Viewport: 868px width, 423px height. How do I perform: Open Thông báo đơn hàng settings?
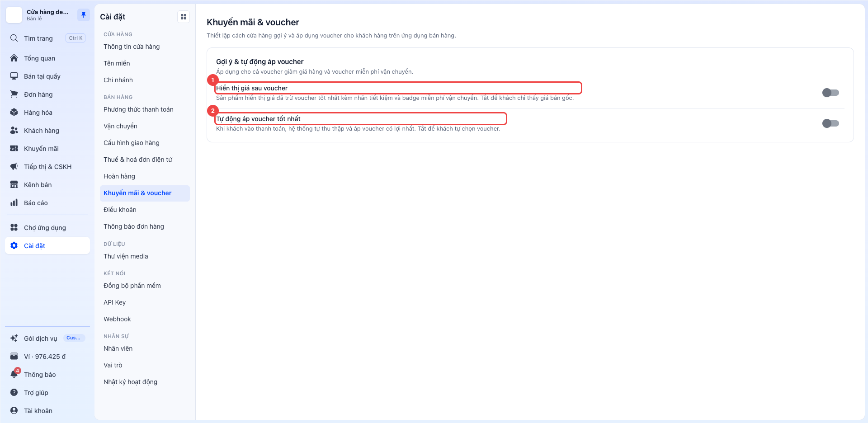(x=145, y=226)
